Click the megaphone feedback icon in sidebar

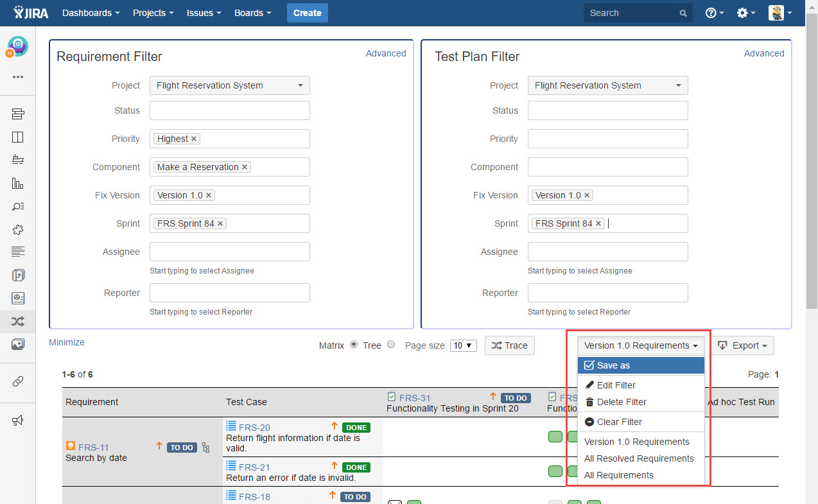(x=17, y=421)
